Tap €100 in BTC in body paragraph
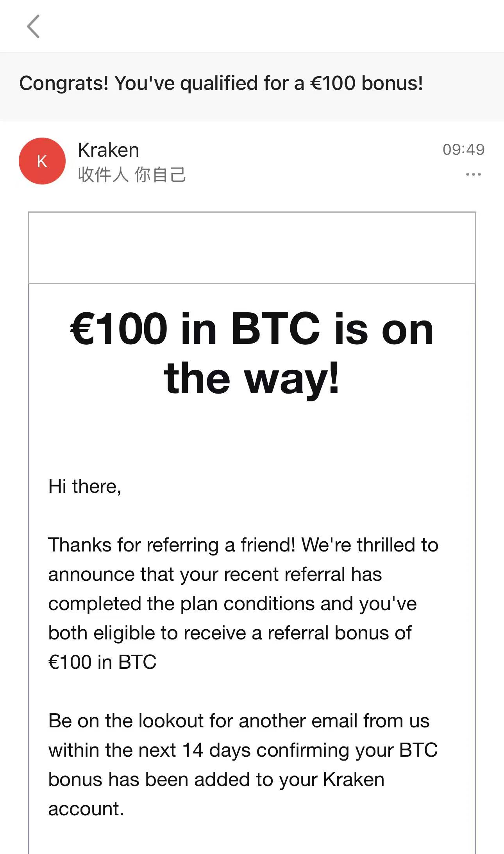Image resolution: width=504 pixels, height=854 pixels. coord(102,662)
